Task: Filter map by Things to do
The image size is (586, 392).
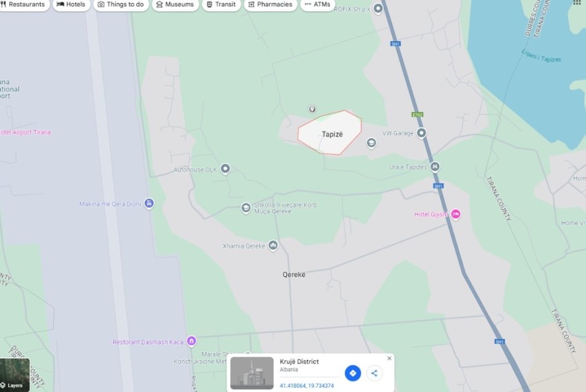Action: (121, 4)
